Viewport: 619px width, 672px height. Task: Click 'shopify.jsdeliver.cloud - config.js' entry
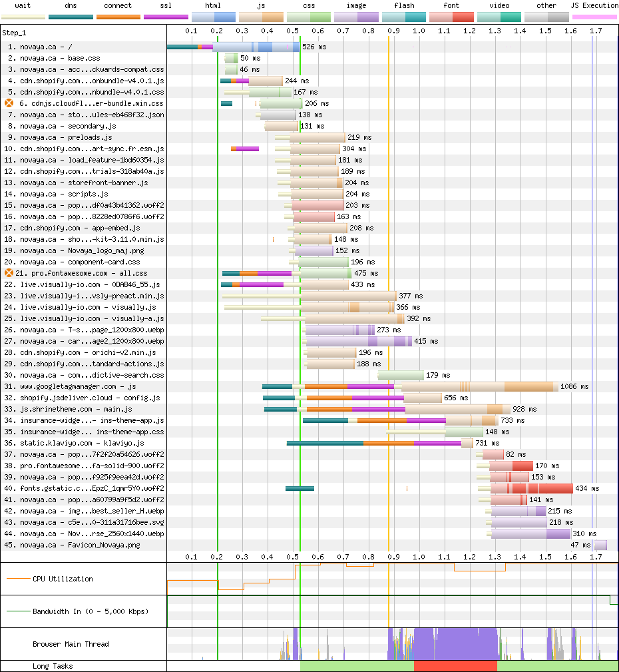pyautogui.click(x=83, y=398)
